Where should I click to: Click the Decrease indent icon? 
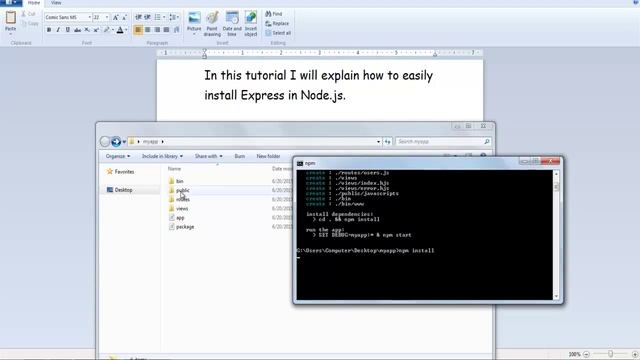[138, 17]
